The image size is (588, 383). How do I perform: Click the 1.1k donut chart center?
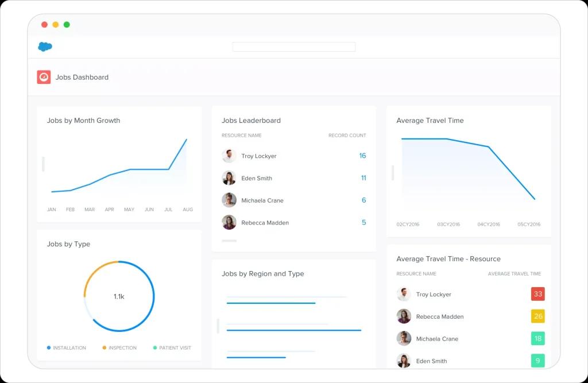pyautogui.click(x=119, y=297)
